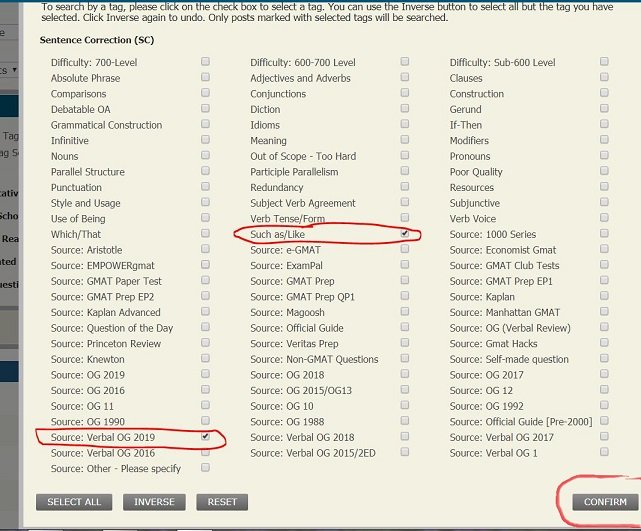Screen dimensions: 641x531
Task: Uncheck the Source: Verbal OG 2019 checkbox
Action: click(205, 437)
